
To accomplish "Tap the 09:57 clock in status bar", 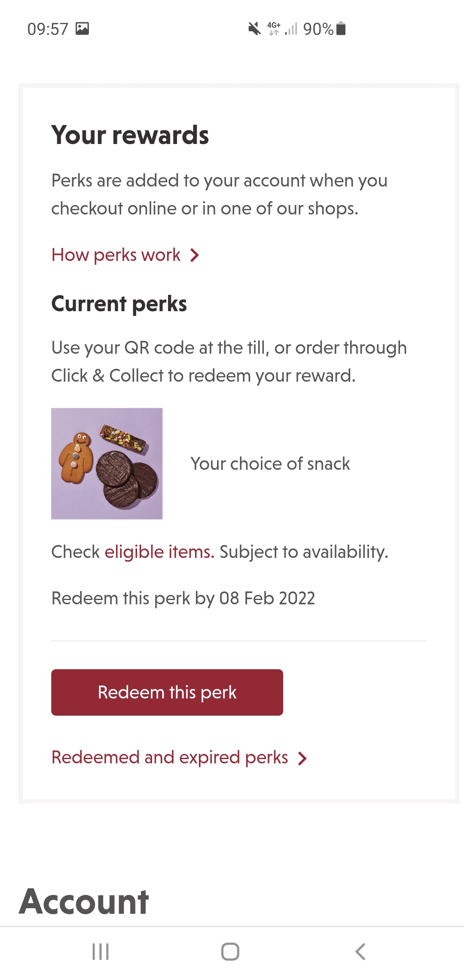I will click(48, 29).
